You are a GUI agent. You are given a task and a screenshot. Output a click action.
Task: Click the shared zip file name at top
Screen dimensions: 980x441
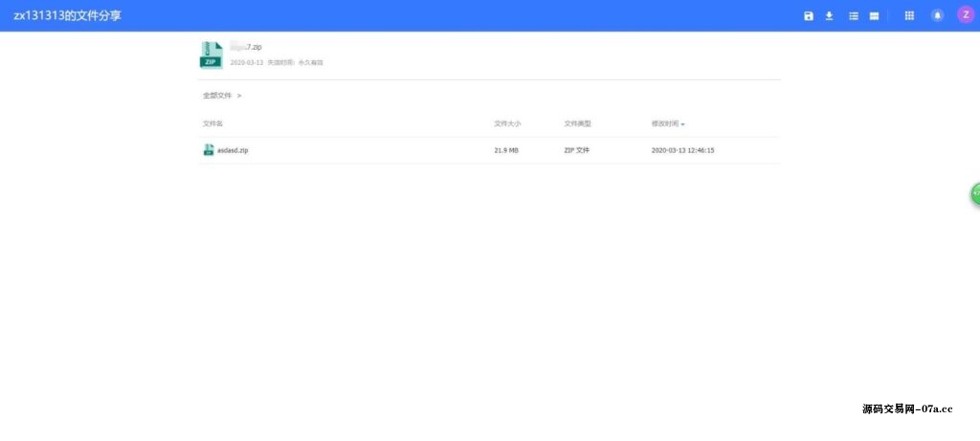(x=246, y=47)
